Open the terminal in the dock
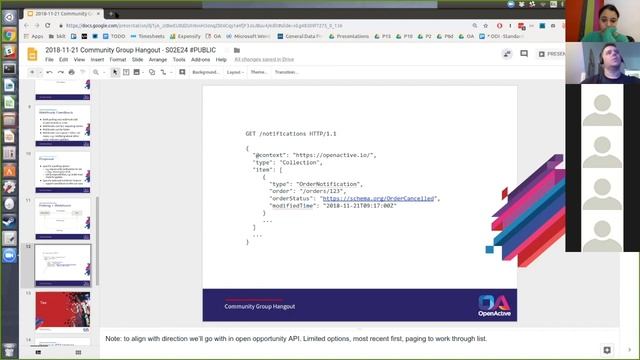Screen dimensions: 640x360 pyautogui.click(x=9, y=69)
